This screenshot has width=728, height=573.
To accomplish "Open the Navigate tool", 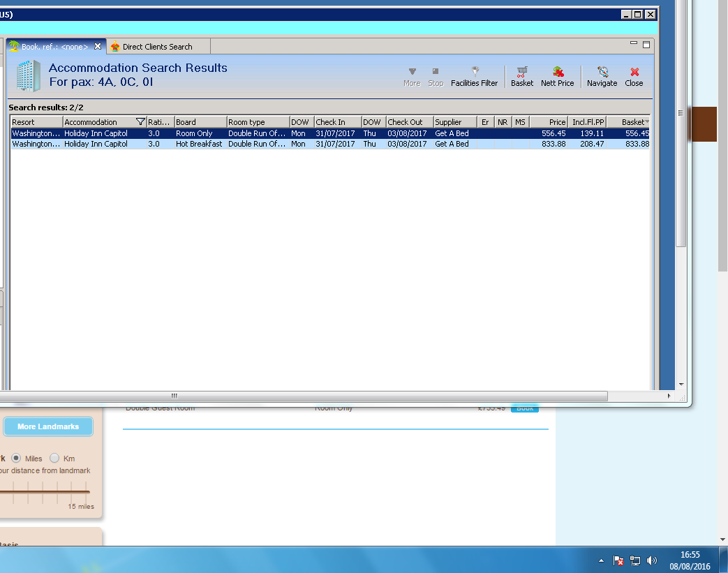I will [602, 77].
